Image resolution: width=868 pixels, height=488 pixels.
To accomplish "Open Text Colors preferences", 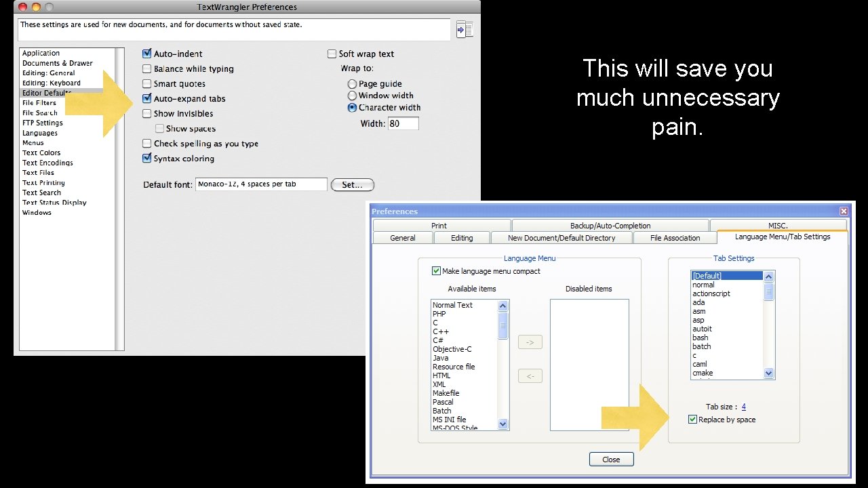I will point(41,152).
